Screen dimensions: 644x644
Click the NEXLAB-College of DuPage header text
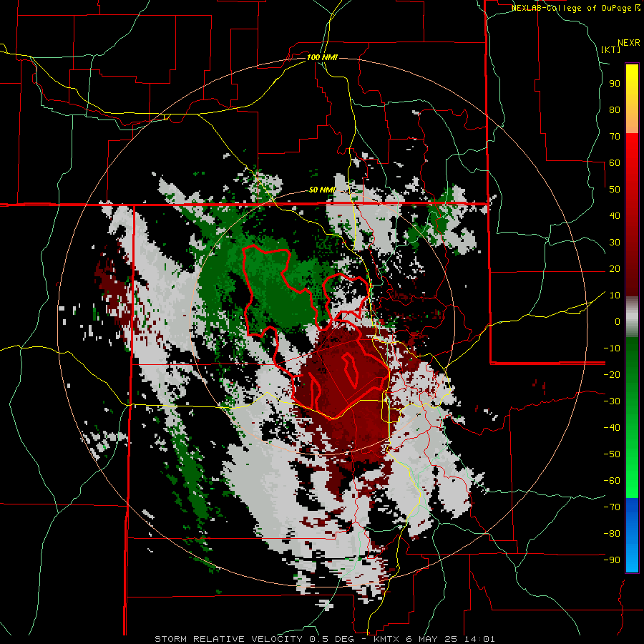[x=575, y=8]
